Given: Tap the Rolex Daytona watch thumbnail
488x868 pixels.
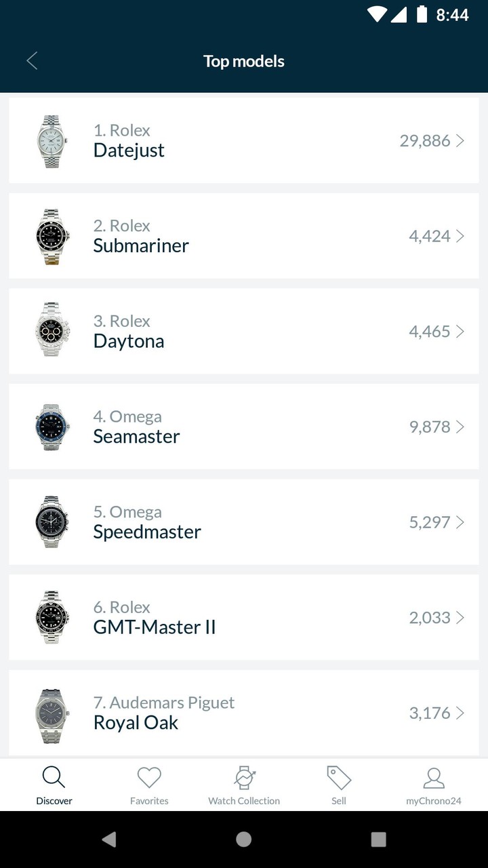Looking at the screenshot, I should coord(52,332).
